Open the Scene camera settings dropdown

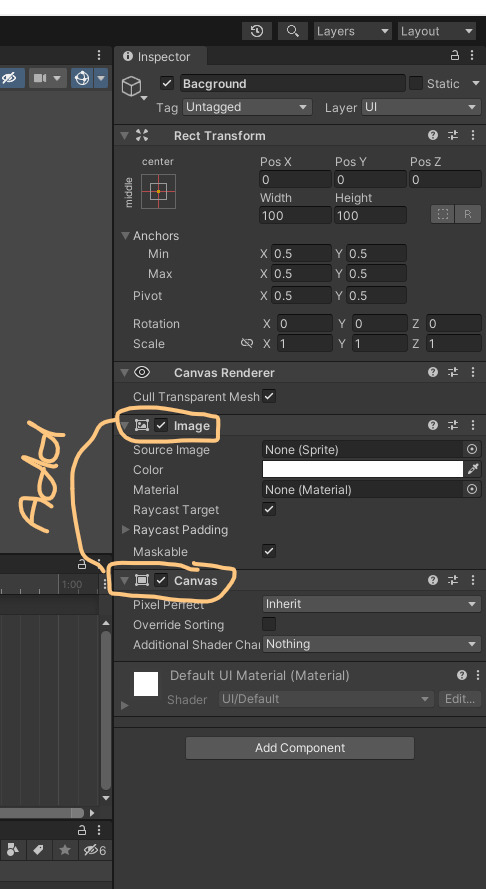pos(47,78)
